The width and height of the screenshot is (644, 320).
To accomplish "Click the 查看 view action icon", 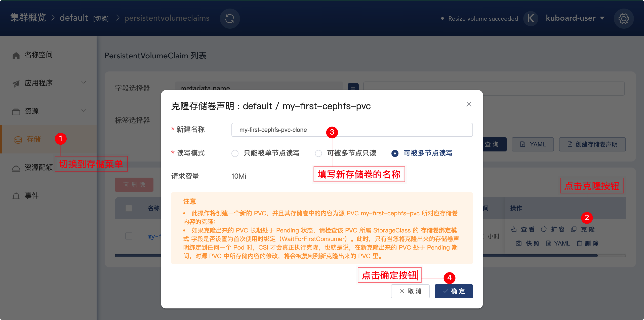I will coord(514,229).
